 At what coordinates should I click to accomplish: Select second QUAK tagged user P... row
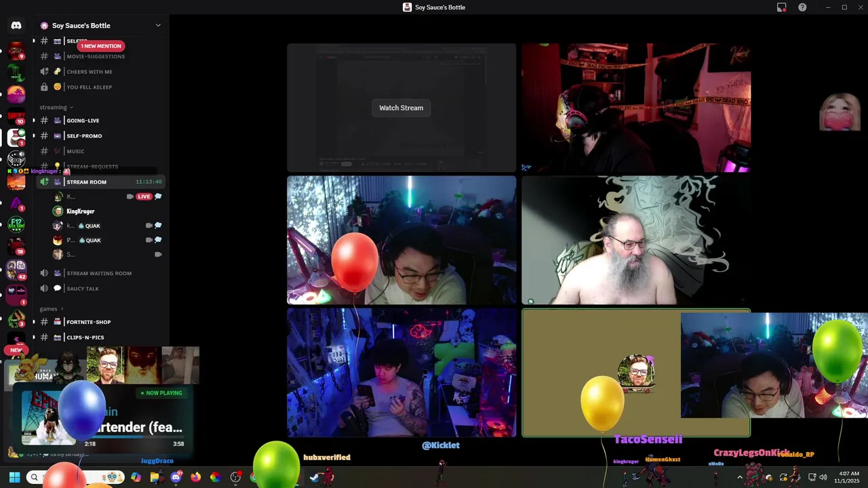(107, 240)
